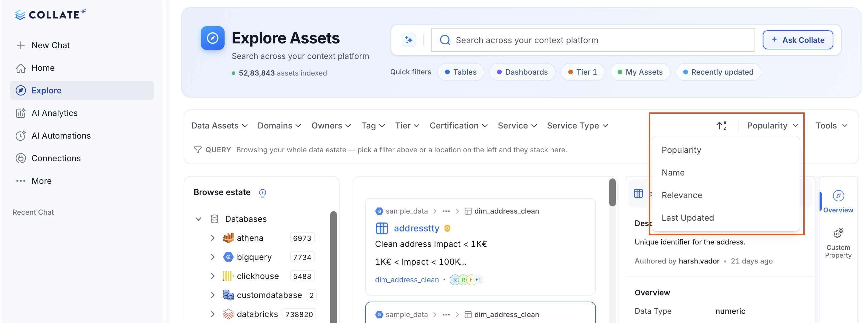The height and width of the screenshot is (323, 868).
Task: Open the Tag filter dropdown
Action: pos(373,126)
